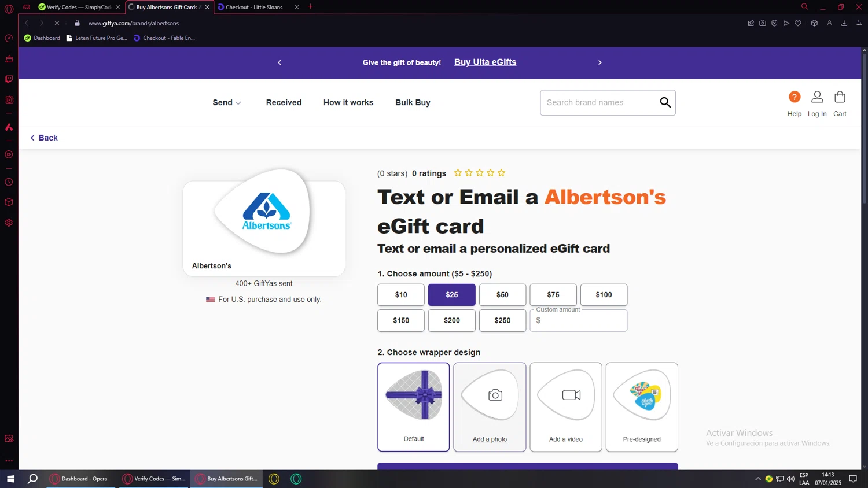This screenshot has width=868, height=488.
Task: Open Received in the navigation
Action: click(284, 102)
